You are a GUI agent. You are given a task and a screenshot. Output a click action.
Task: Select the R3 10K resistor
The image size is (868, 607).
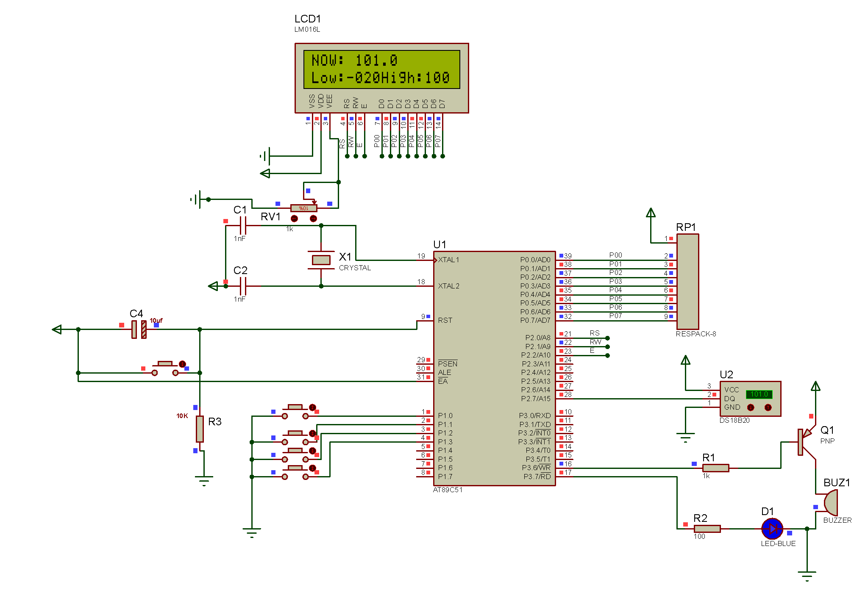200,429
